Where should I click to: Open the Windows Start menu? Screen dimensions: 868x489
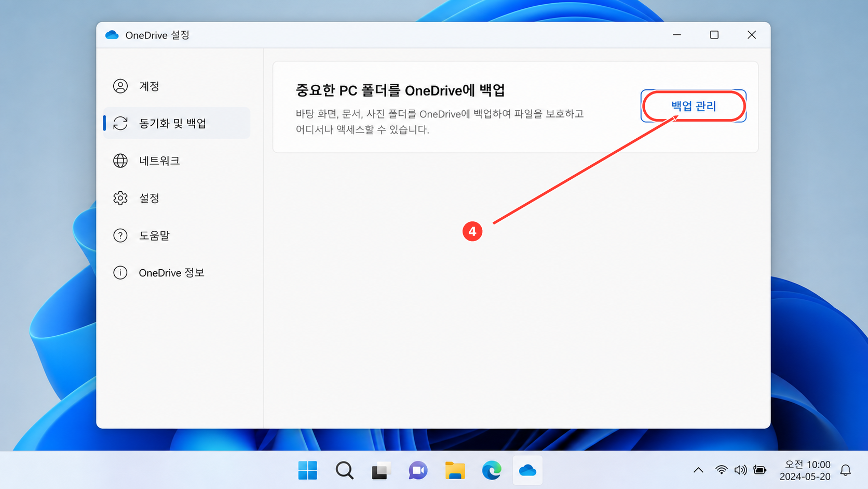(x=308, y=471)
